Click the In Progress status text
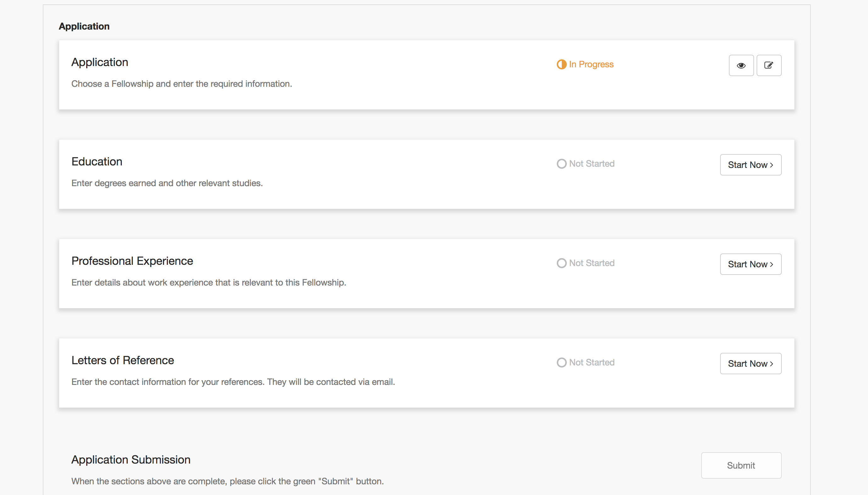 tap(591, 64)
